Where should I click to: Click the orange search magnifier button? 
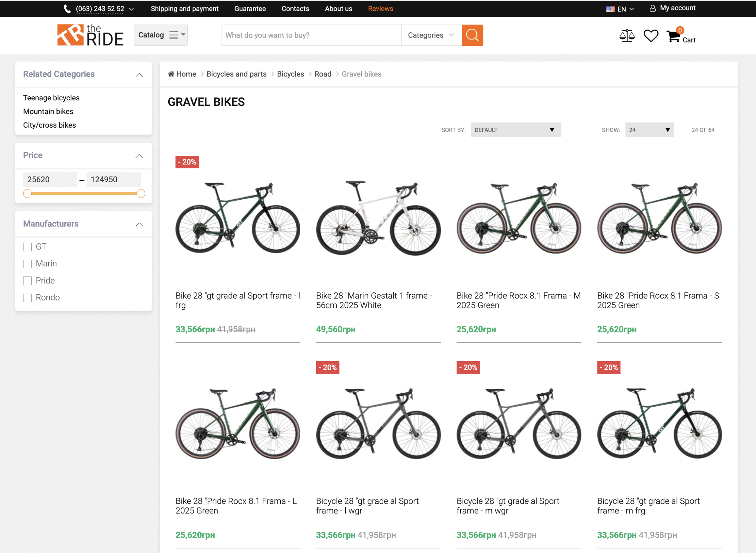point(472,35)
